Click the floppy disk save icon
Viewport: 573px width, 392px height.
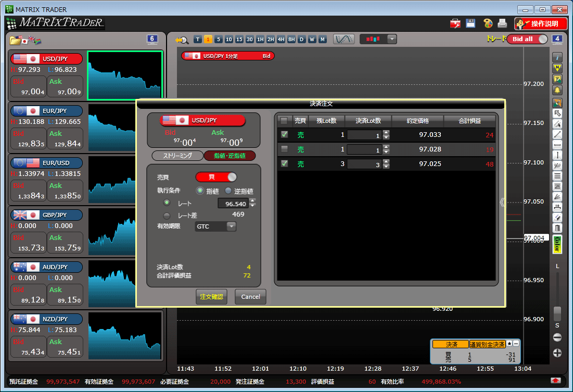pos(470,23)
